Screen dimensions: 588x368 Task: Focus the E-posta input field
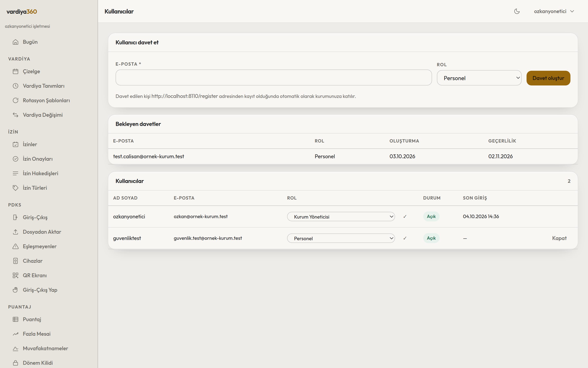pos(274,78)
